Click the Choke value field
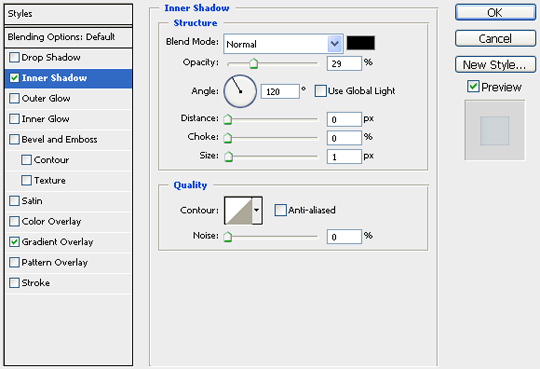 click(x=344, y=138)
